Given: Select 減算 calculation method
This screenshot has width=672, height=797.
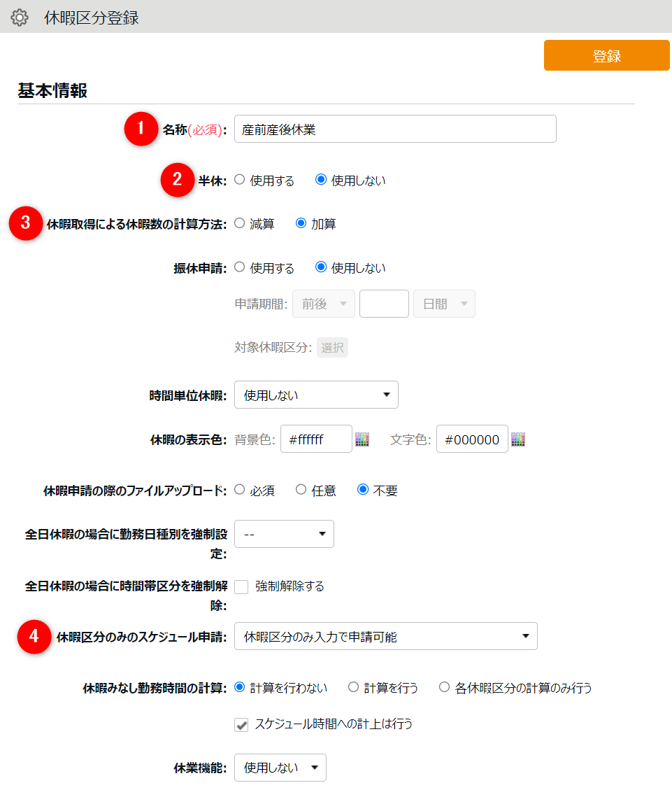Looking at the screenshot, I should (x=240, y=223).
